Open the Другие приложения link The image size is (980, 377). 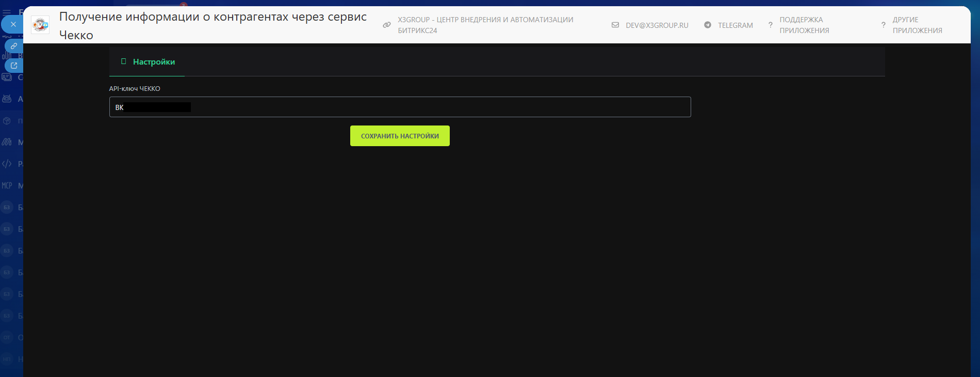pyautogui.click(x=918, y=25)
